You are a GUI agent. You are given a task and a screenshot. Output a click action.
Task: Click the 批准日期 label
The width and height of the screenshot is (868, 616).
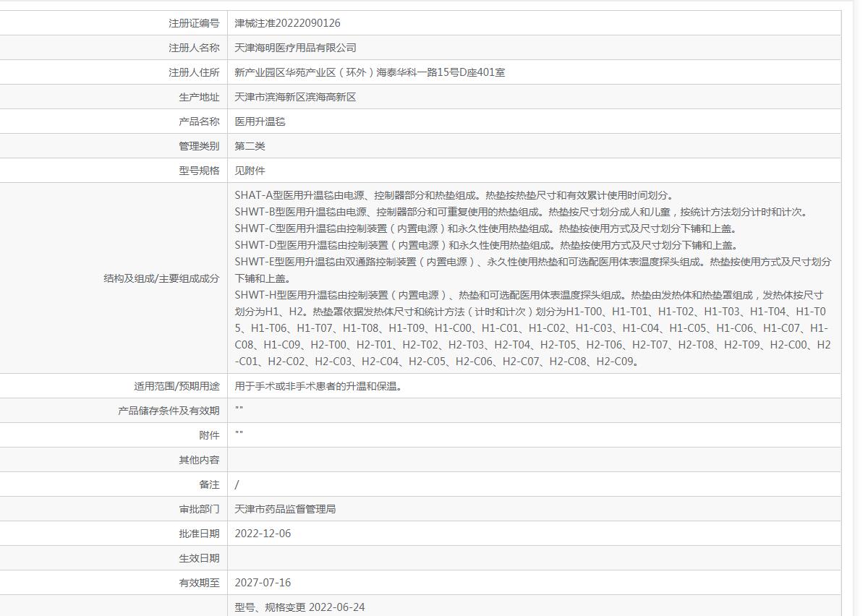pyautogui.click(x=199, y=534)
